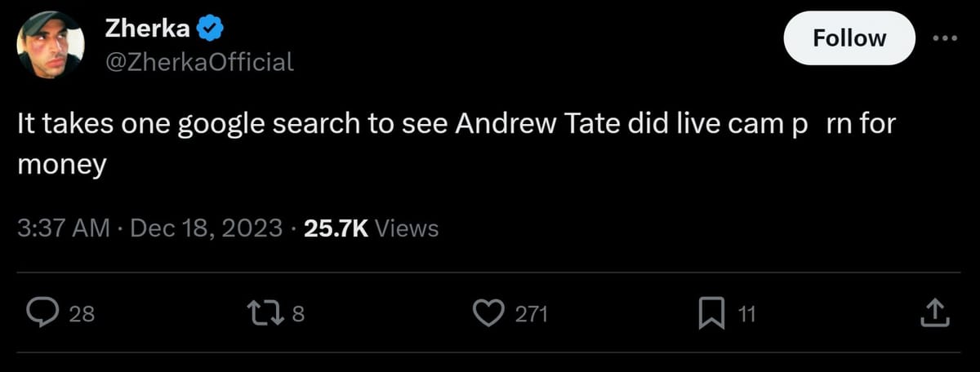
Task: Click the blue verified checkmark badge
Action: [210, 29]
